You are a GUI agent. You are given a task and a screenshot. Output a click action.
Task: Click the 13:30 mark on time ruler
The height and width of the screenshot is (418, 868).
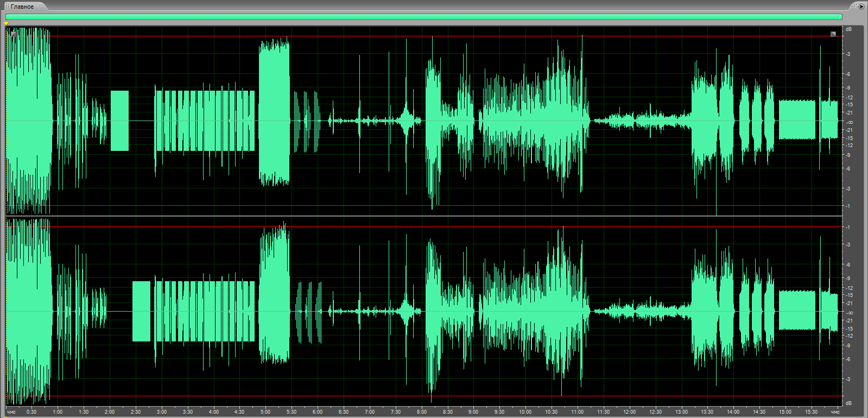click(707, 411)
